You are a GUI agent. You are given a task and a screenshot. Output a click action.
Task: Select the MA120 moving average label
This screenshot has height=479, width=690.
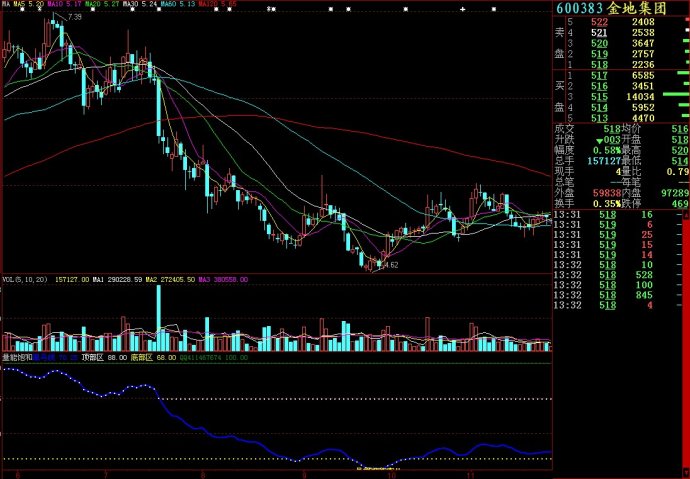pyautogui.click(x=218, y=4)
